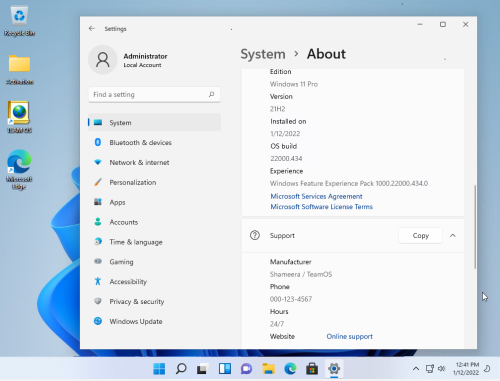
Task: Click the Shameera / TeamOS manufacturer value
Action: pos(301,274)
